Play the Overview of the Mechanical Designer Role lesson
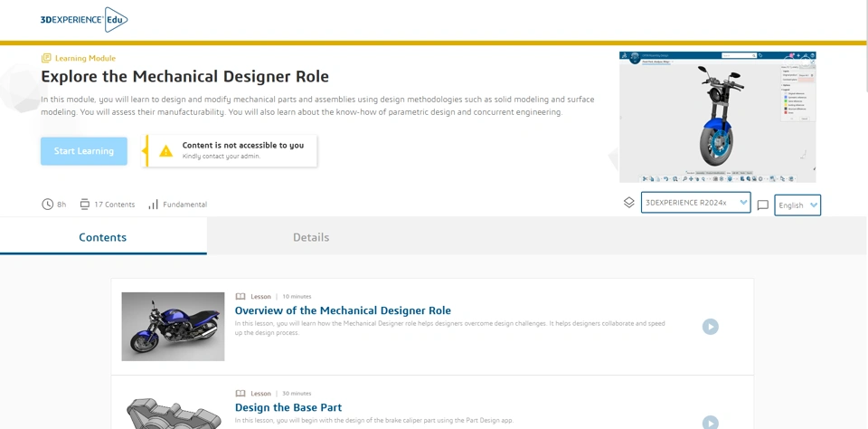Viewport: 868px width, 429px height. click(711, 327)
